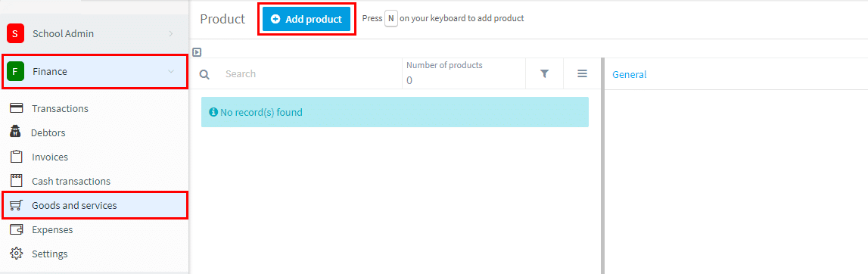Click the Invoices clipboard icon
This screenshot has width=868, height=274.
[17, 157]
